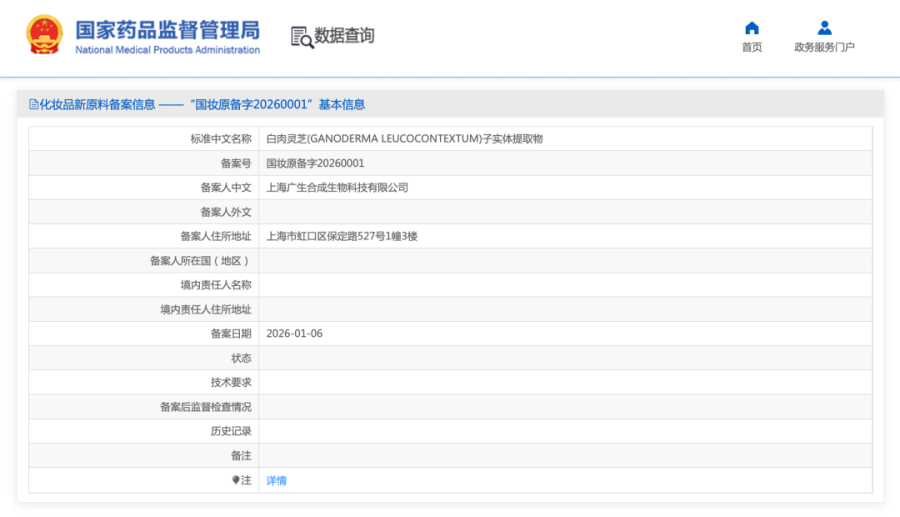Select the 数据查询 heading text
This screenshot has height=517, width=900.
point(344,35)
